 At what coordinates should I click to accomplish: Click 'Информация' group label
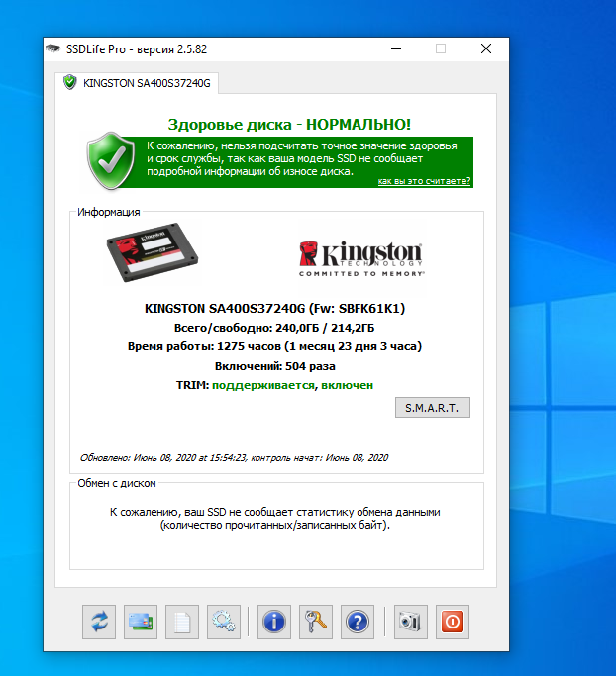tap(109, 212)
